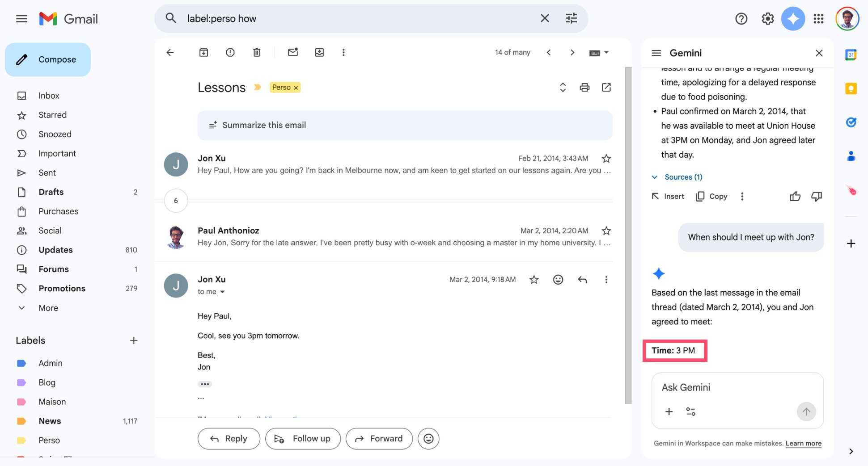Print the Lessons conversation
This screenshot has width=868, height=466.
584,87
